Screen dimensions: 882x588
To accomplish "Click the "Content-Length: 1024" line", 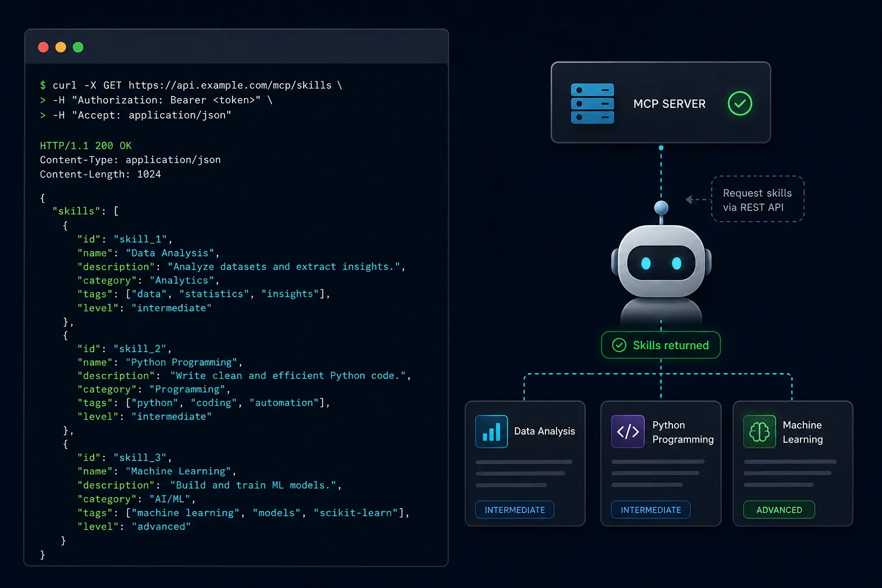I will tap(100, 174).
